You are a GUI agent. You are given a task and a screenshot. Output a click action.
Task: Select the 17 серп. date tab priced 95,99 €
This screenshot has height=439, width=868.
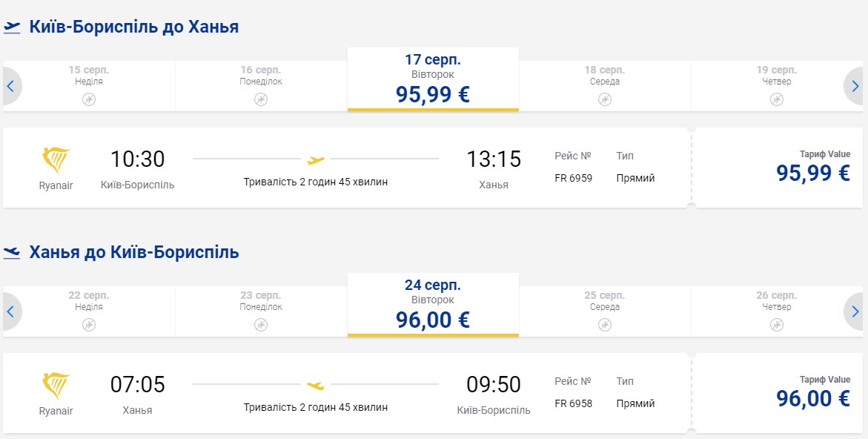(x=433, y=80)
